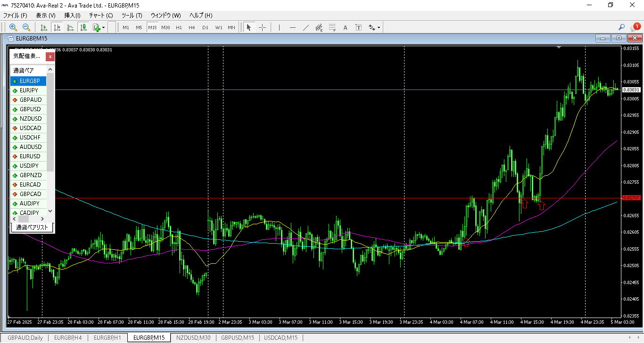The width and height of the screenshot is (644, 343).
Task: Select USDCHF in the market watch
Action: click(28, 138)
